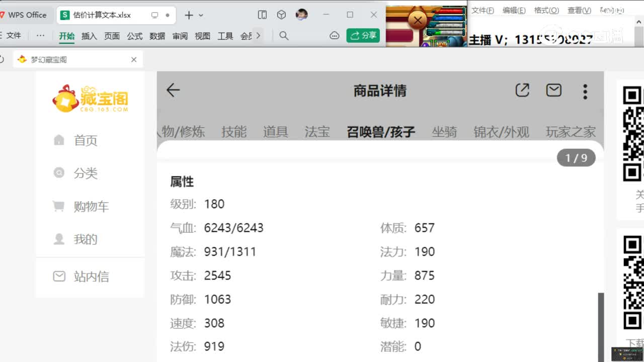
Task: Click the page vertical scrollbar thumb
Action: pos(600,327)
